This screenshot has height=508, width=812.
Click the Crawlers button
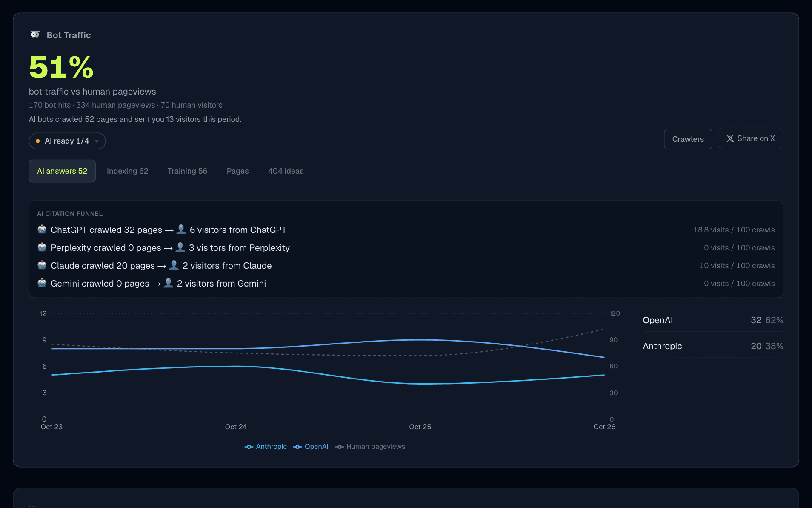688,139
